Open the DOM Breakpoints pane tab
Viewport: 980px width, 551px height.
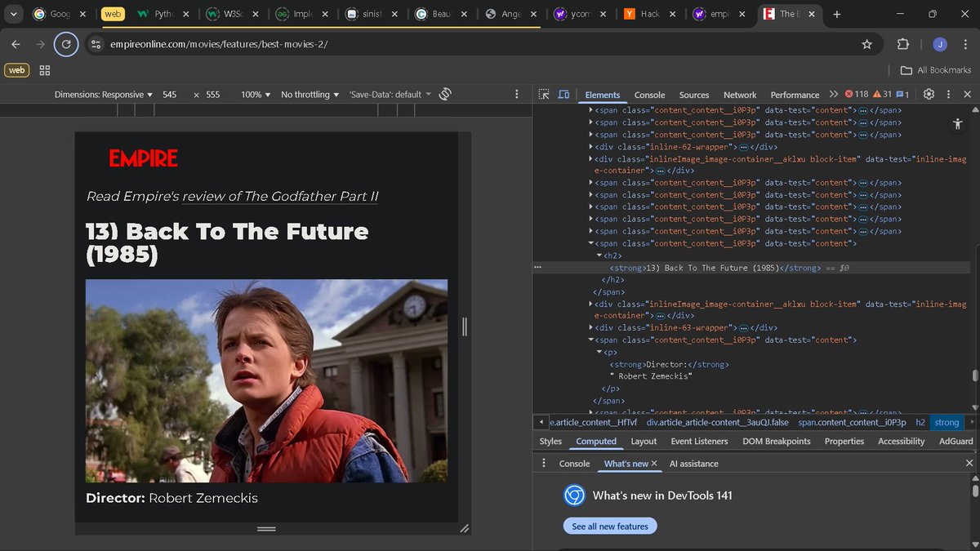click(x=777, y=441)
